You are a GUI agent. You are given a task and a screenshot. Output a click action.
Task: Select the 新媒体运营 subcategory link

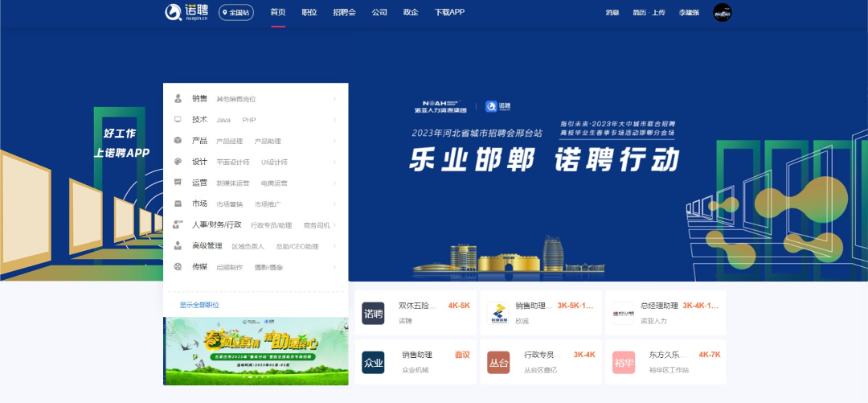click(x=232, y=183)
